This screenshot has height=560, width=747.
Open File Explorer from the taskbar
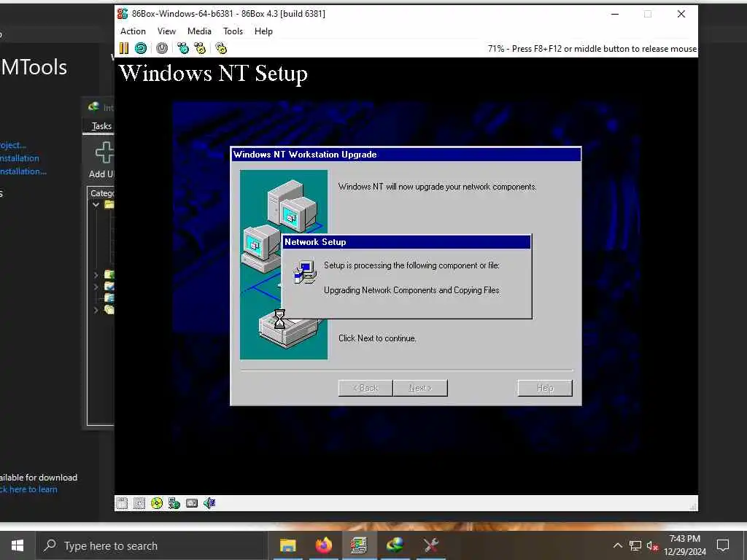(x=287, y=545)
